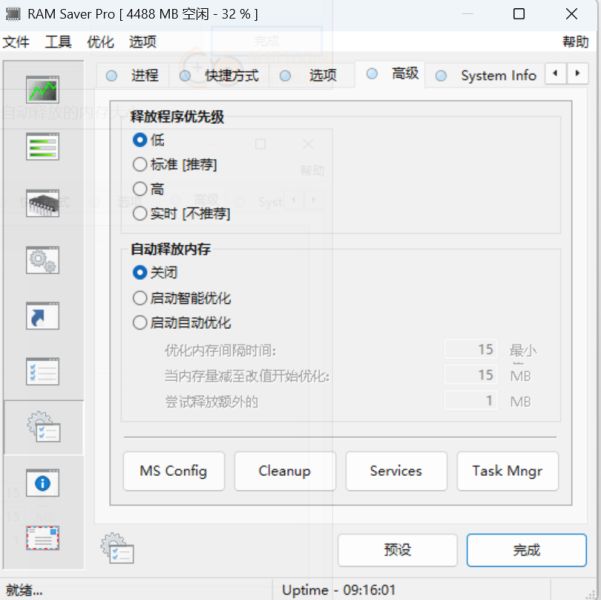Viewport: 601px width, 600px height.
Task: Click the RAM chip sidebar icon
Action: point(43,203)
